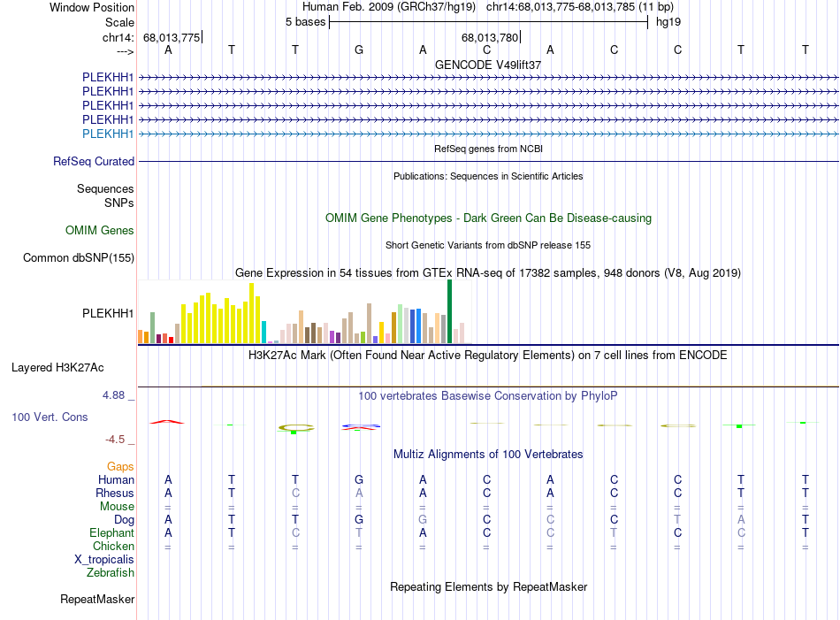Click Short Genetic Variants from dbSNP title
The height and width of the screenshot is (620, 840).
pos(488,245)
